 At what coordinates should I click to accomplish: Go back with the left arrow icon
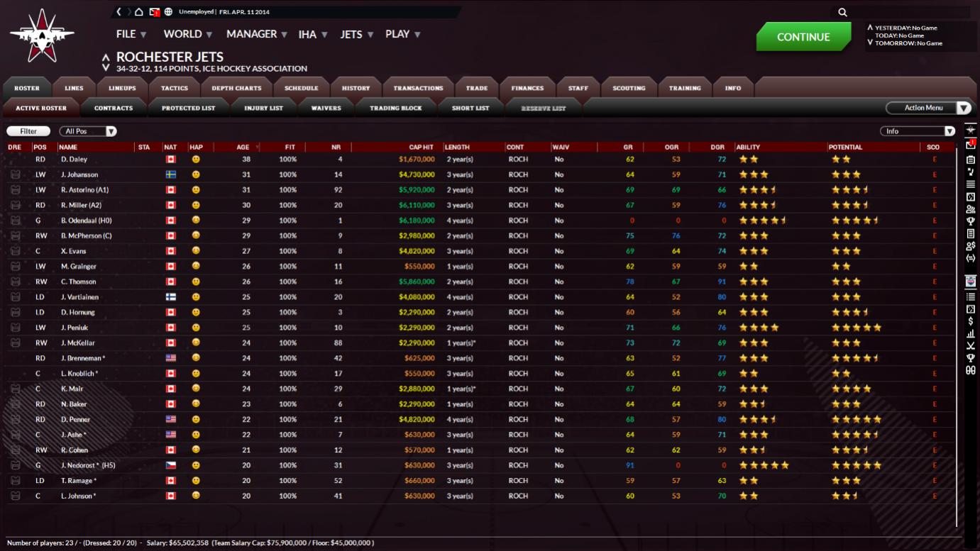[x=119, y=12]
